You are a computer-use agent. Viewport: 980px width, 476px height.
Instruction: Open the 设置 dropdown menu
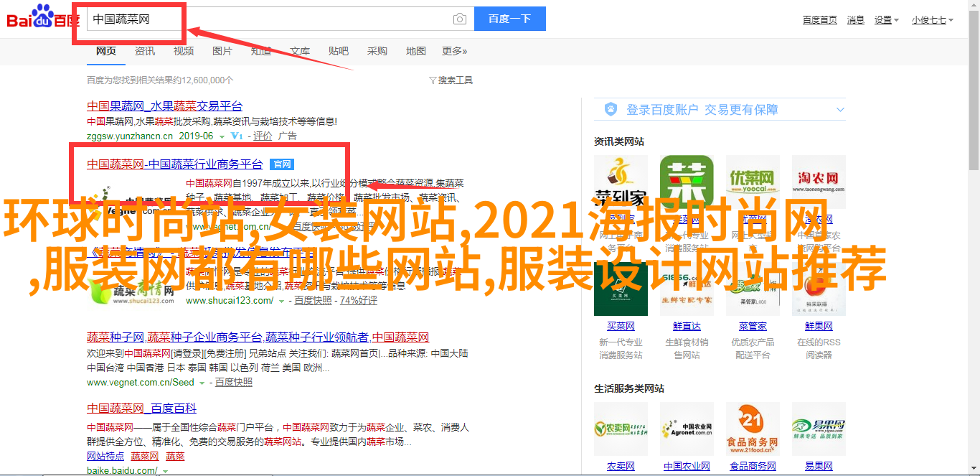pyautogui.click(x=887, y=20)
